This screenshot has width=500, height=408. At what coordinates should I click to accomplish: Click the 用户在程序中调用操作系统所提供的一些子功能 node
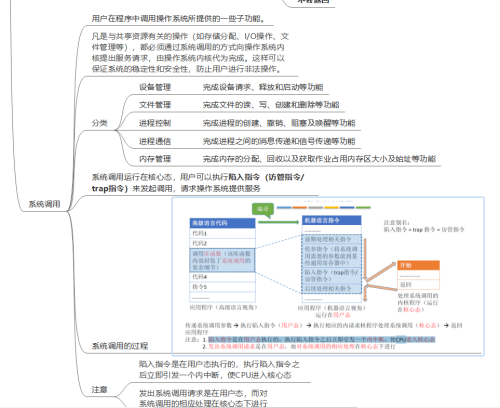pos(178,19)
